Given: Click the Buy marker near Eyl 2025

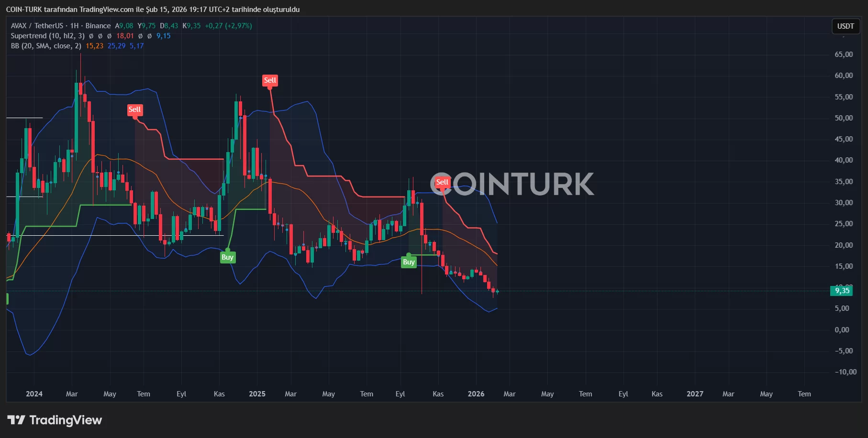Looking at the screenshot, I should click(x=408, y=262).
